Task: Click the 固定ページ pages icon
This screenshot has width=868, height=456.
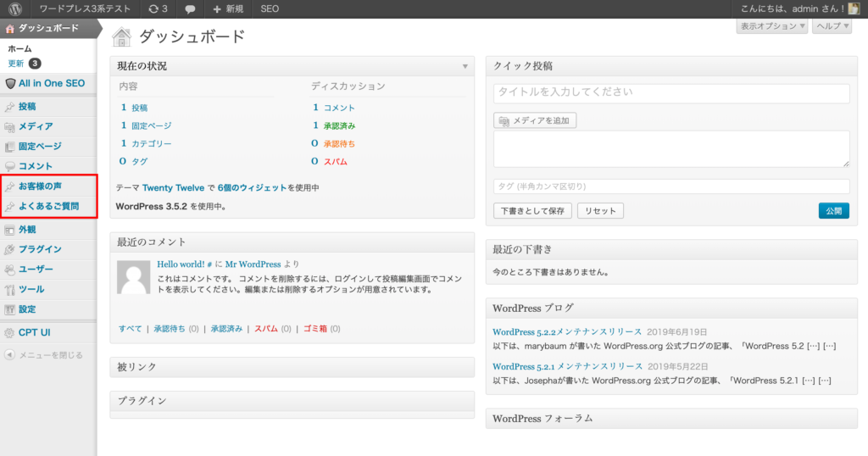Action: coord(9,147)
